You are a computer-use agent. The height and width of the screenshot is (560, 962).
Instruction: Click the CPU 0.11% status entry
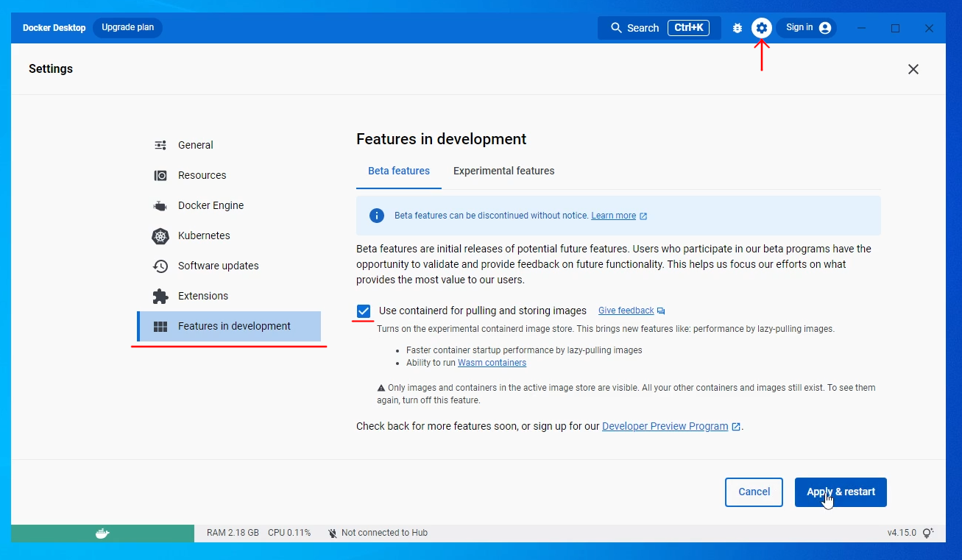pyautogui.click(x=289, y=533)
